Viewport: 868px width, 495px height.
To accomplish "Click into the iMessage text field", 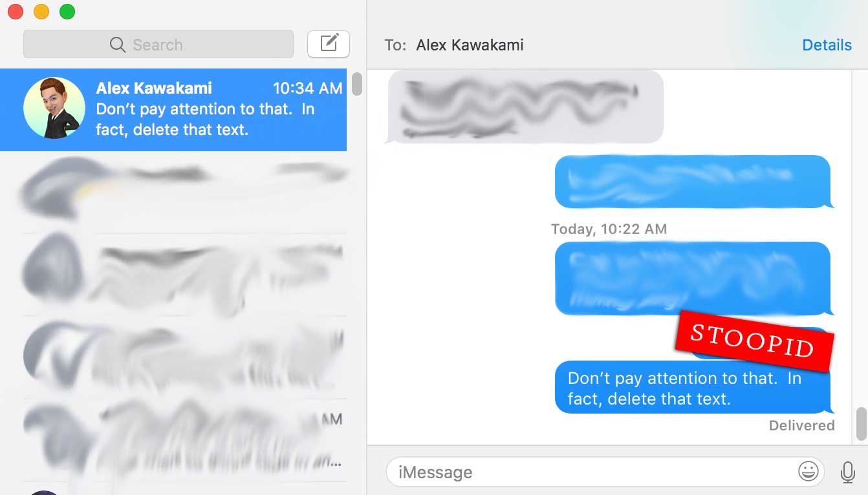I will pos(605,472).
